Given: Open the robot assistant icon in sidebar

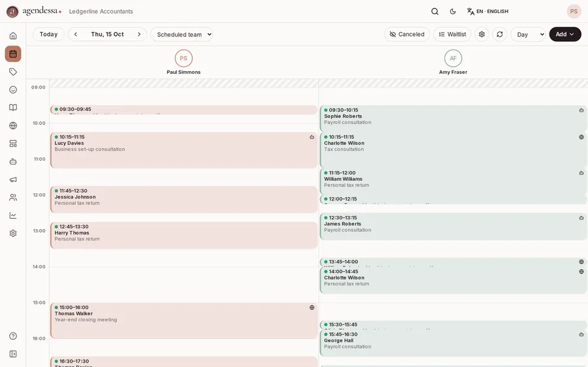Looking at the screenshot, I should 13,161.
